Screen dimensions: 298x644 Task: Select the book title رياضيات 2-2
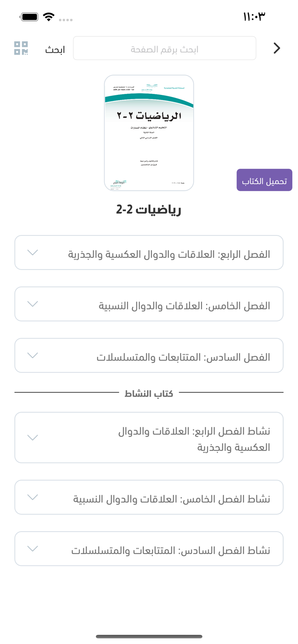click(x=149, y=210)
